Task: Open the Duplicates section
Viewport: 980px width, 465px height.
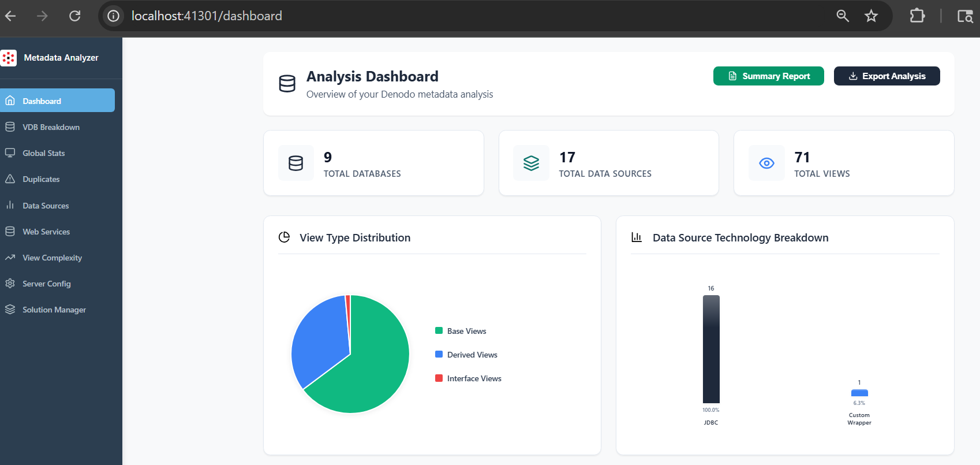Action: (x=57, y=178)
